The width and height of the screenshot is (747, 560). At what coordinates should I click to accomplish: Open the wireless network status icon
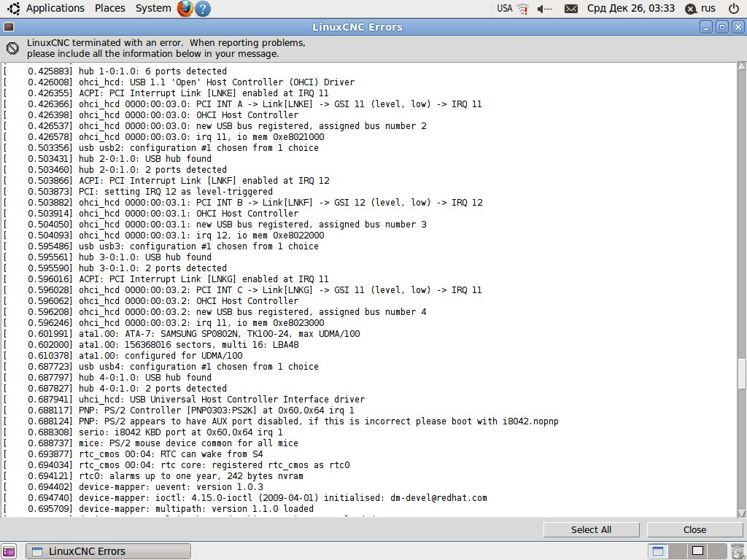point(523,9)
